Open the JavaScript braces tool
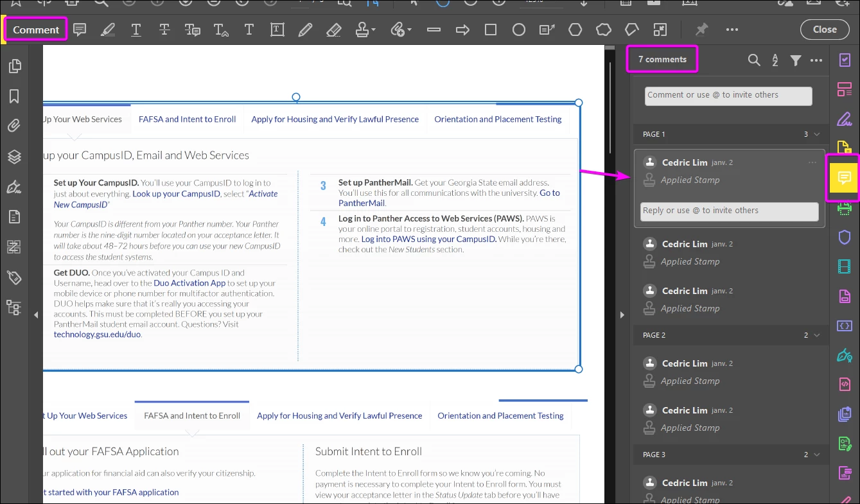The image size is (860, 504). tap(845, 326)
